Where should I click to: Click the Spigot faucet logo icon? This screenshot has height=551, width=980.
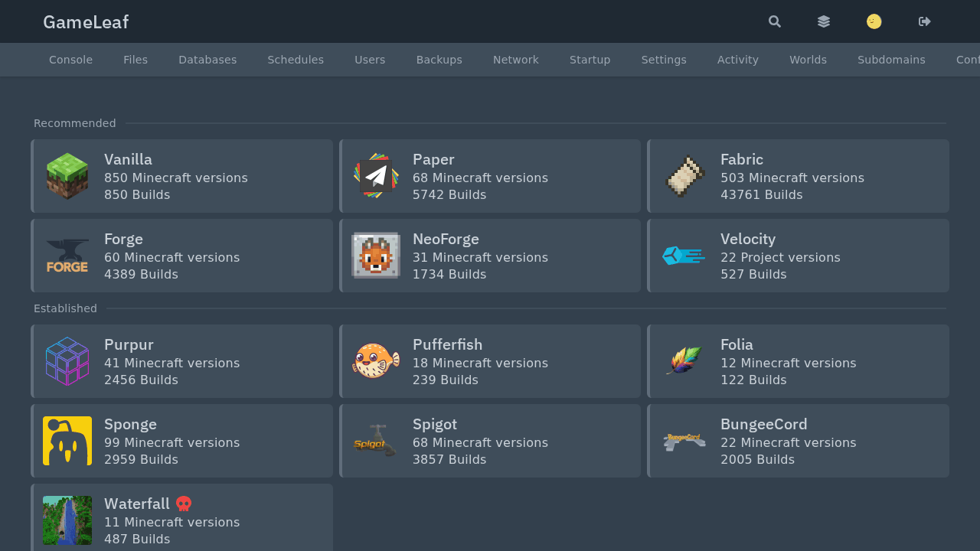point(376,441)
